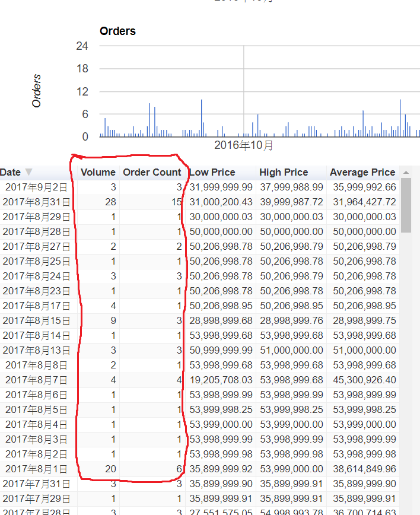Click the 2016年10月 chart axis label
Image resolution: width=420 pixels, height=515 pixels.
244,145
